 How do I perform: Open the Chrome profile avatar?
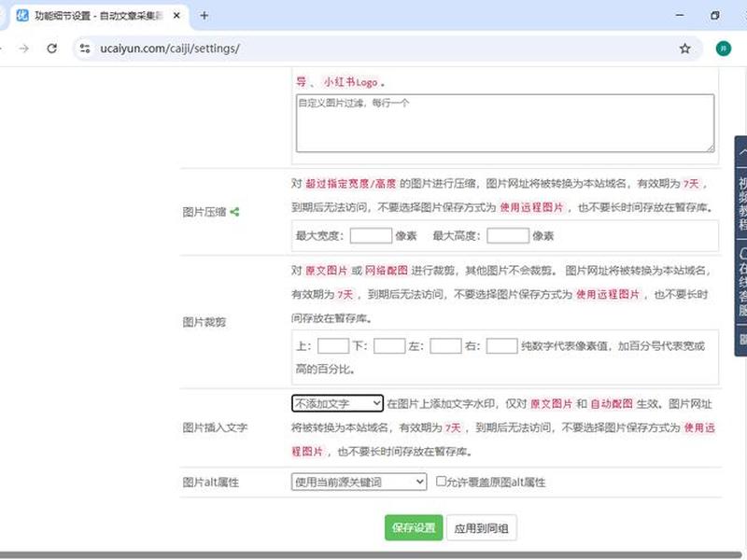[723, 49]
